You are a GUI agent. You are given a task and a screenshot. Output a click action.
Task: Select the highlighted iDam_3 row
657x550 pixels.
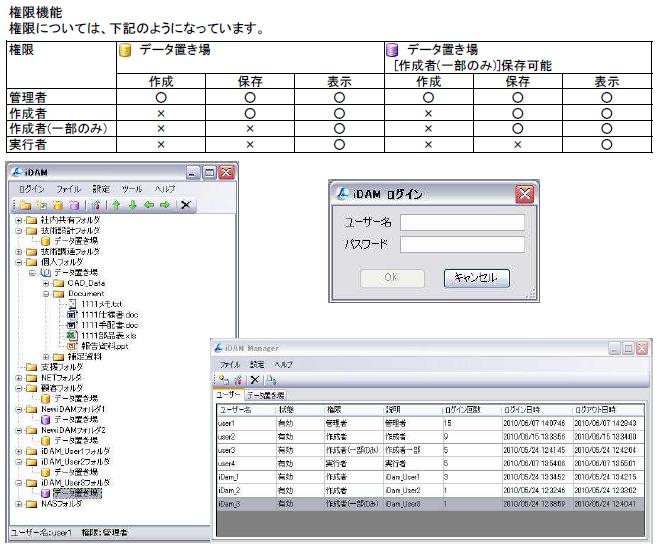coord(430,504)
